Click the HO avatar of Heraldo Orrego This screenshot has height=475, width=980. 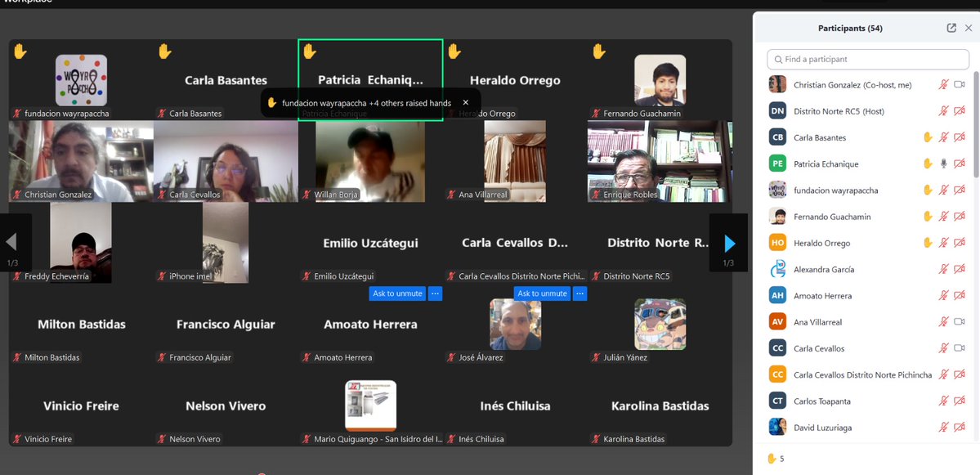pyautogui.click(x=777, y=243)
